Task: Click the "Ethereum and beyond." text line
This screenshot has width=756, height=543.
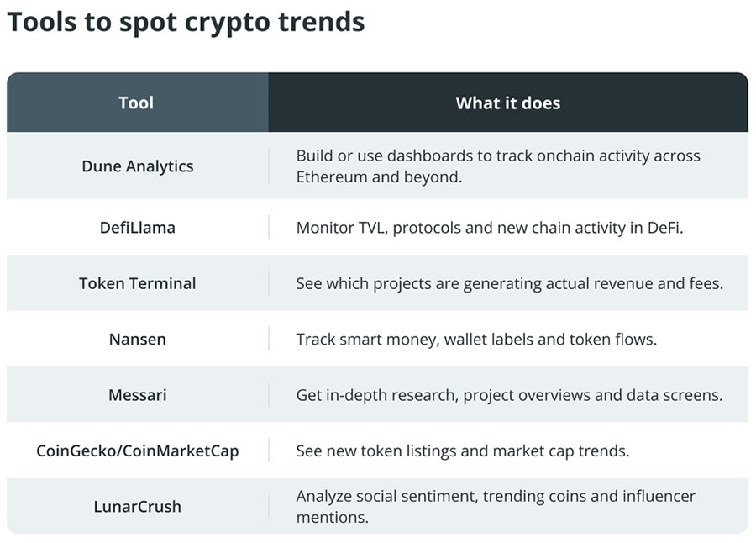Action: pyautogui.click(x=380, y=177)
